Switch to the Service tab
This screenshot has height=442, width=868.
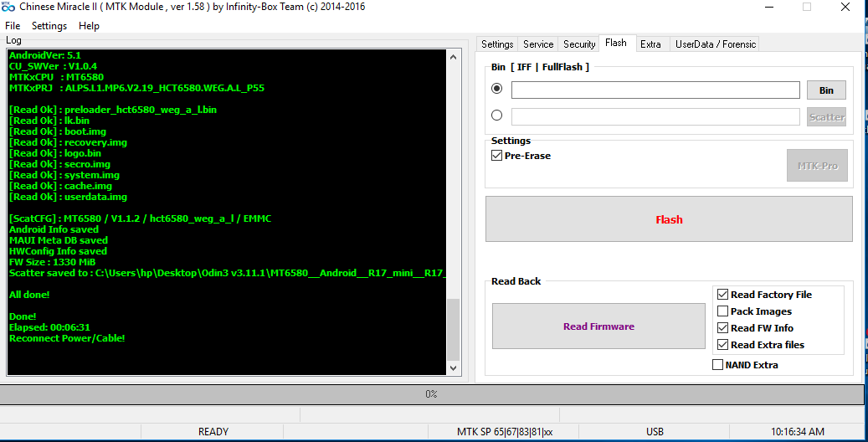[x=538, y=44]
